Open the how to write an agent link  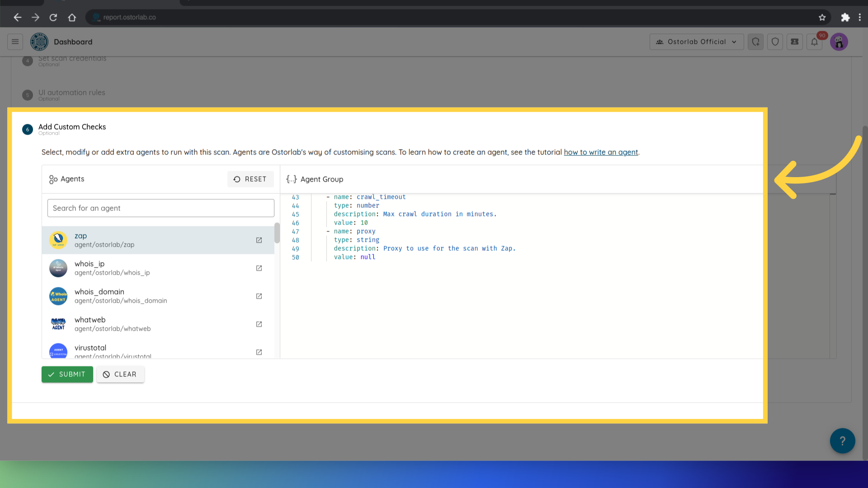[600, 152]
